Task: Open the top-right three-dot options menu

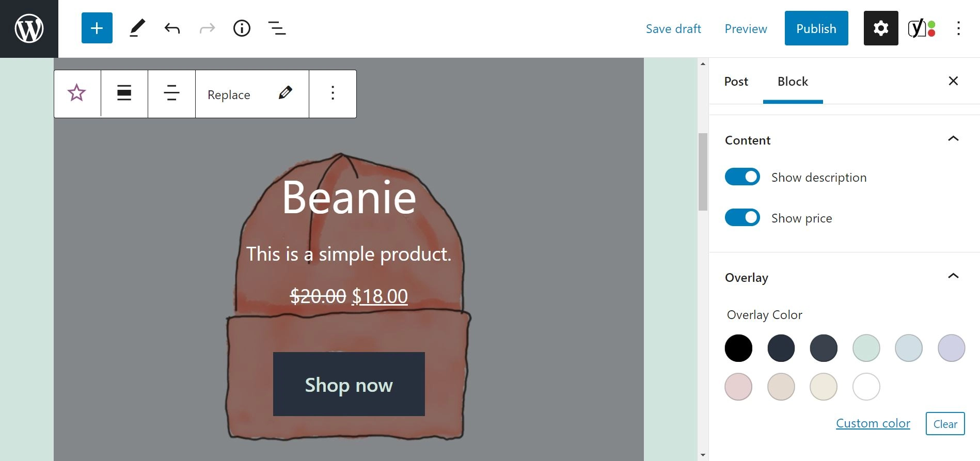Action: point(958,28)
